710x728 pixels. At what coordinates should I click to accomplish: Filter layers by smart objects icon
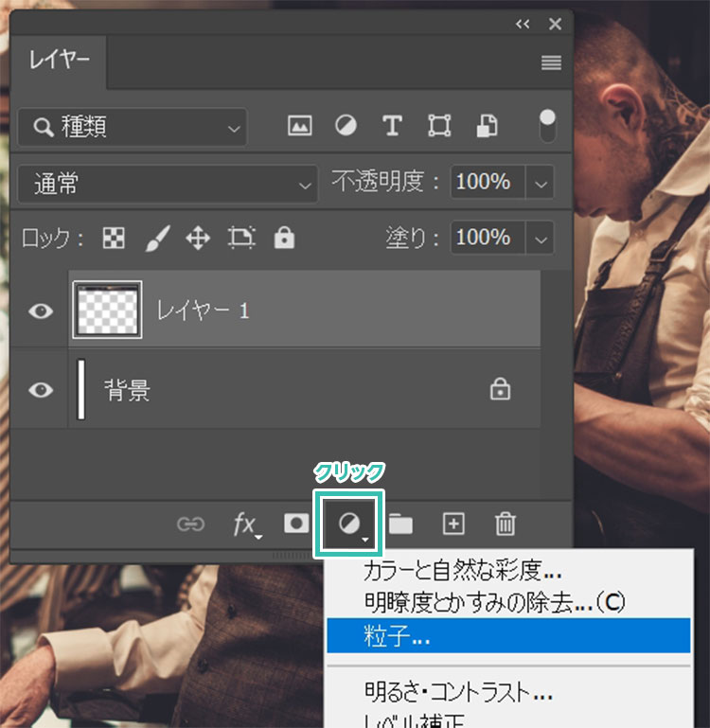pos(488,126)
